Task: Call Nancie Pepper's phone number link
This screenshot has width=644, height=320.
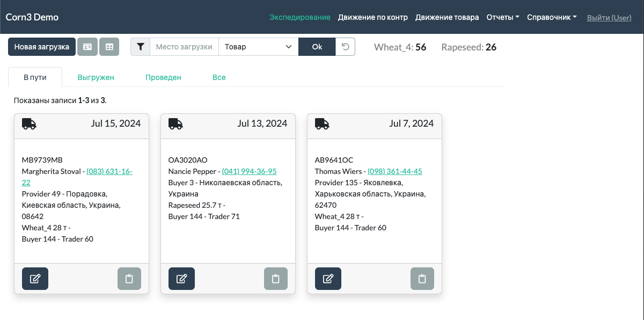Action: 249,171
